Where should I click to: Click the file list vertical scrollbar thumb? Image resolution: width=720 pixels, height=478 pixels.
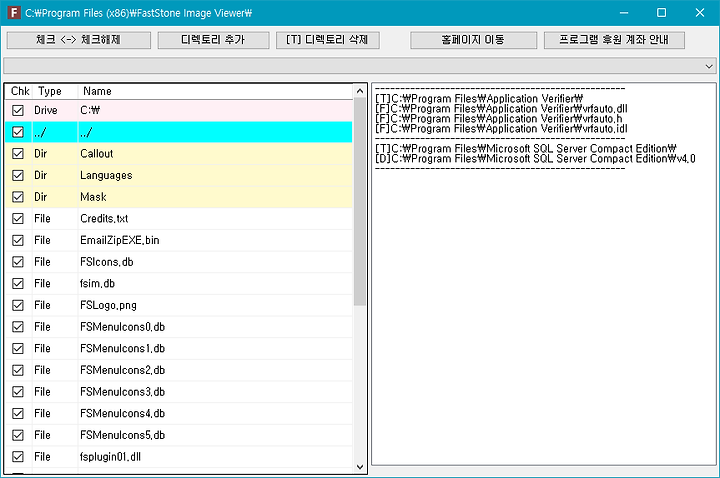[360, 202]
